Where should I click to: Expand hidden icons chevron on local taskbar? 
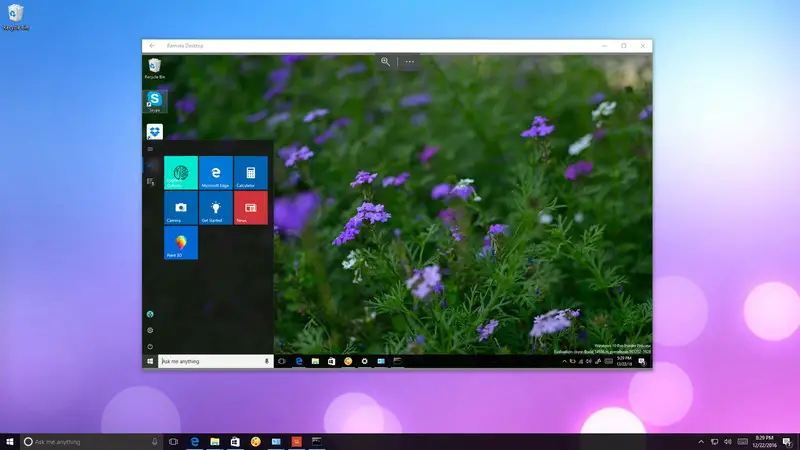pyautogui.click(x=701, y=442)
